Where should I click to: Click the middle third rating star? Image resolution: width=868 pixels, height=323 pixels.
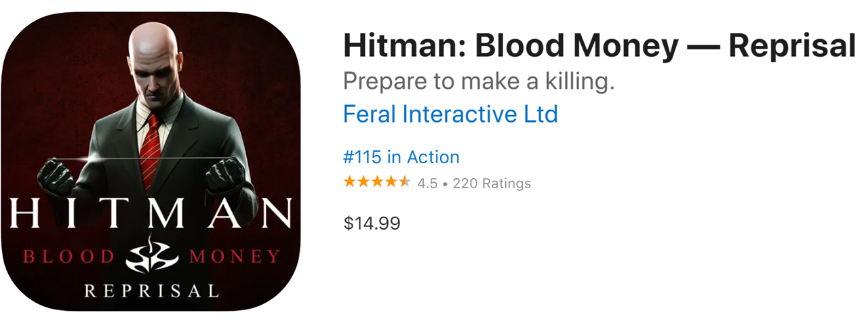click(x=377, y=182)
